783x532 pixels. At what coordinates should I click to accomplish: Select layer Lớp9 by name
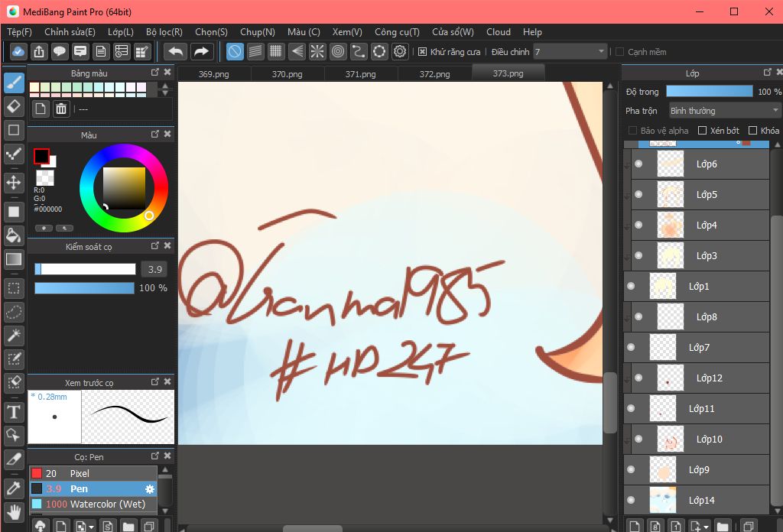tap(699, 469)
